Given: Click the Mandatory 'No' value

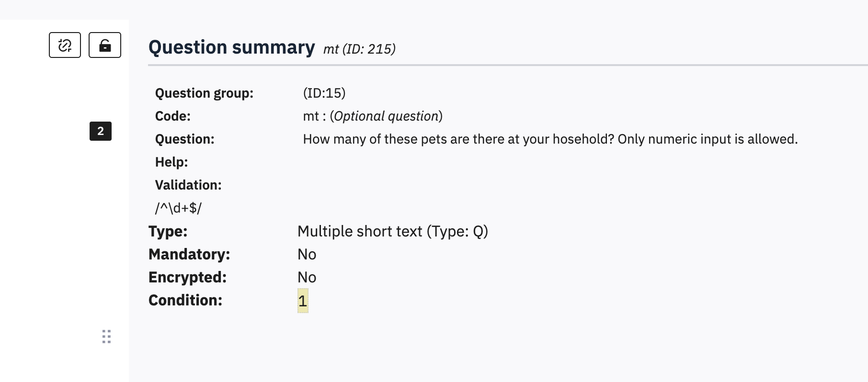Looking at the screenshot, I should point(307,254).
